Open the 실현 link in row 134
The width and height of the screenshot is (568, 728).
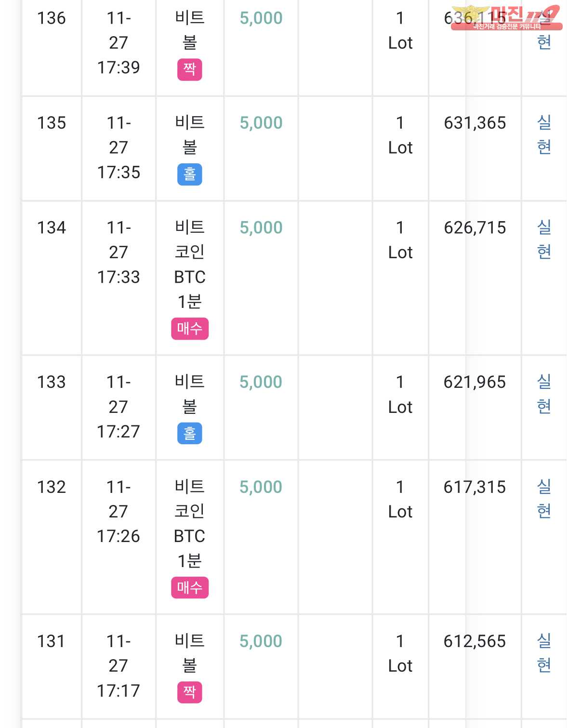pyautogui.click(x=544, y=239)
